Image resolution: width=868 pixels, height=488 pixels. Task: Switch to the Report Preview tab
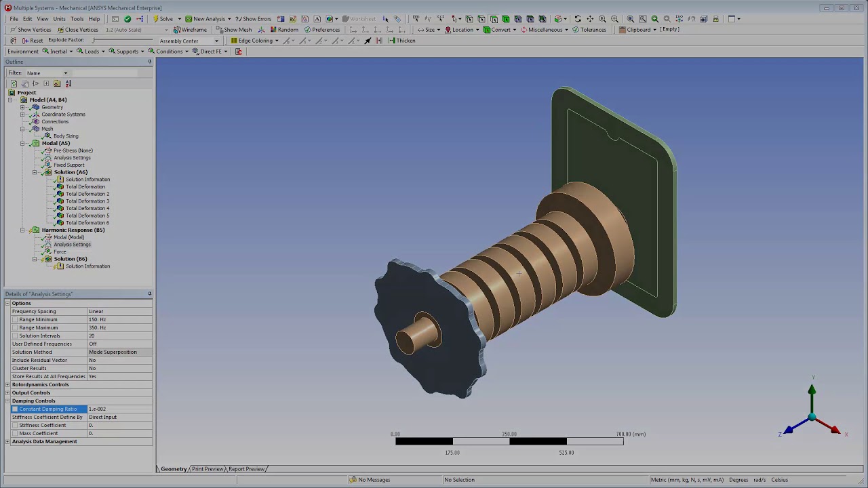click(x=246, y=469)
